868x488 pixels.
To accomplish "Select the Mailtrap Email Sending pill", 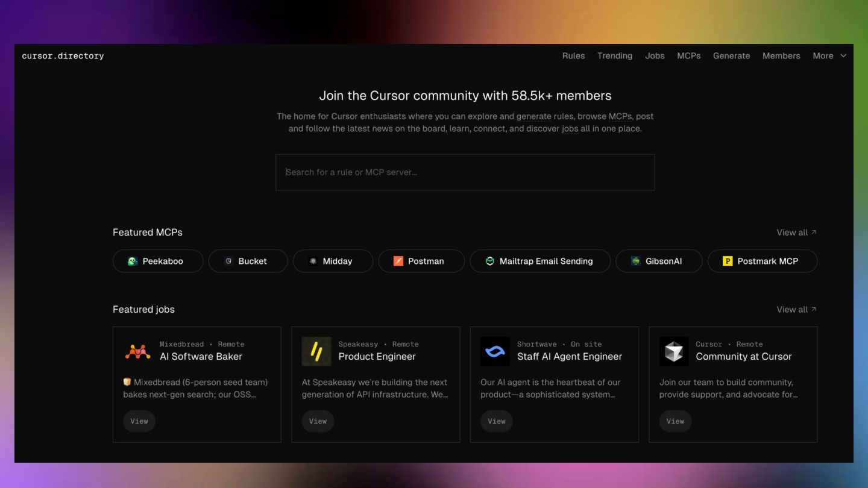I will pyautogui.click(x=540, y=261).
